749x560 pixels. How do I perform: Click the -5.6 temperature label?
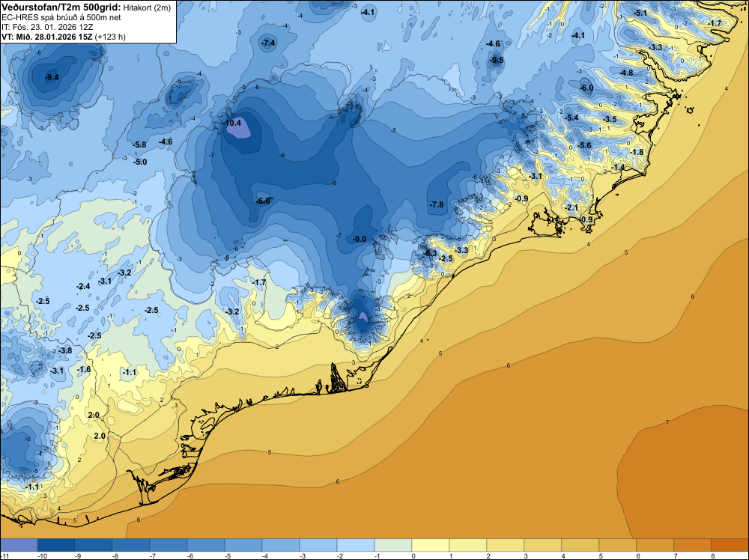584,145
